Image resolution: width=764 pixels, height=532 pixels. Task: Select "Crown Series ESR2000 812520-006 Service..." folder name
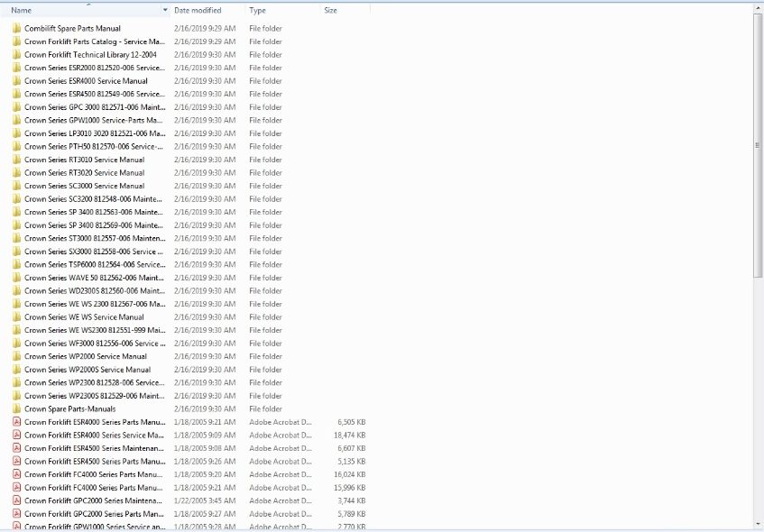pyautogui.click(x=95, y=68)
